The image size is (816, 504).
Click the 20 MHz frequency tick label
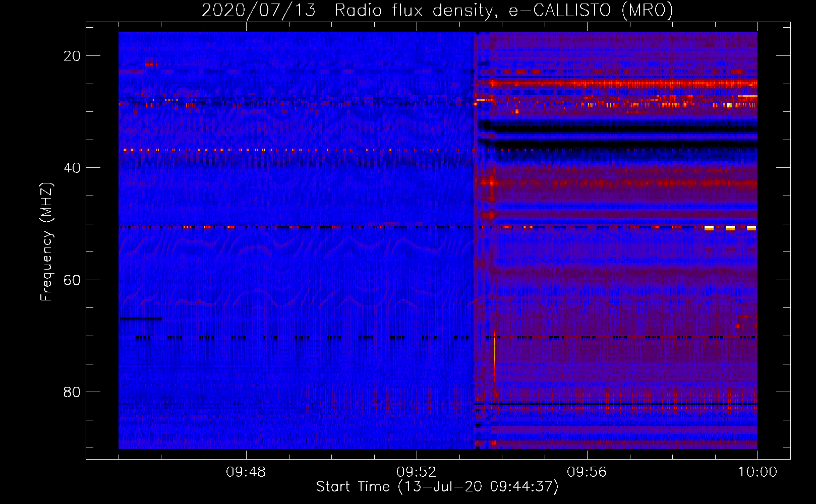click(72, 56)
